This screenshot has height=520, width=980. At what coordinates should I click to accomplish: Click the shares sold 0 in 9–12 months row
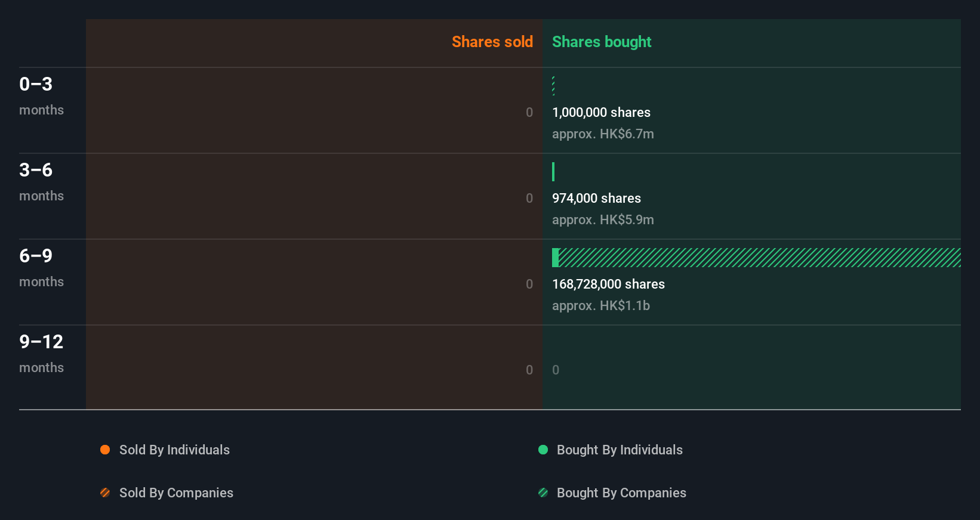[529, 370]
